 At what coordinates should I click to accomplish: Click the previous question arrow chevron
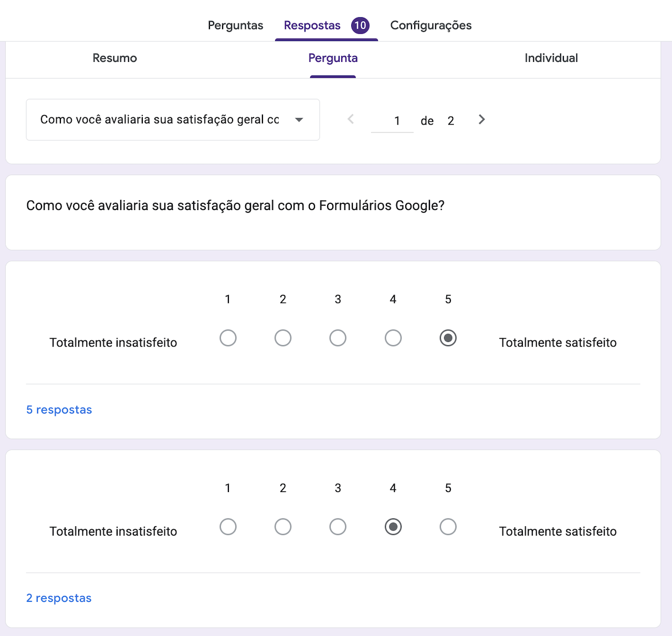[351, 120]
